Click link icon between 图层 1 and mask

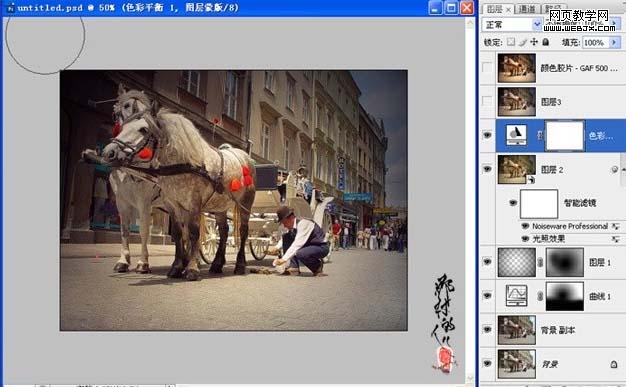coord(540,262)
